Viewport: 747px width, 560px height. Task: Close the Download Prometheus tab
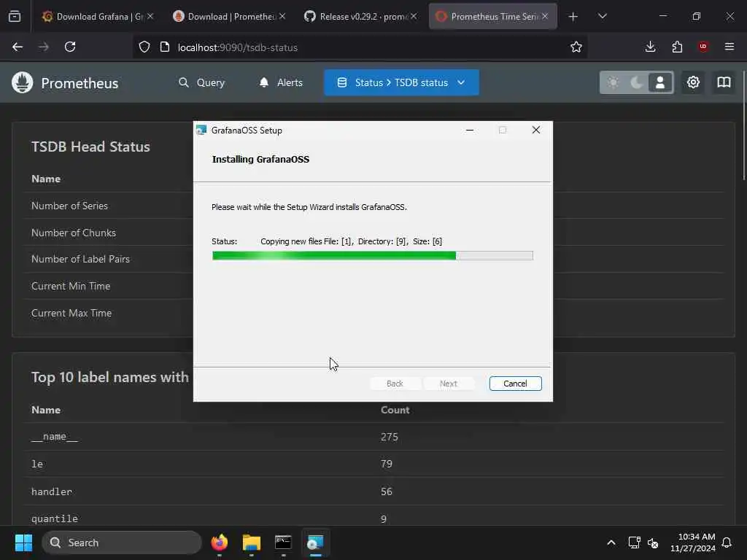tap(282, 16)
